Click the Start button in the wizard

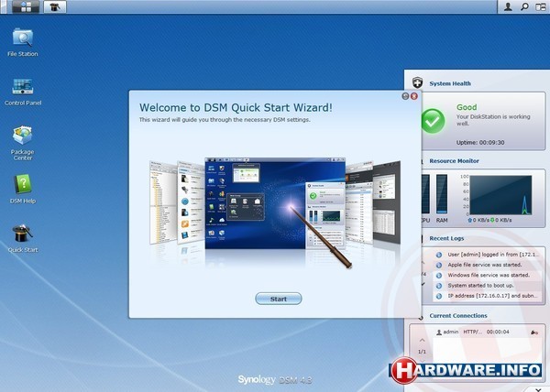click(279, 299)
